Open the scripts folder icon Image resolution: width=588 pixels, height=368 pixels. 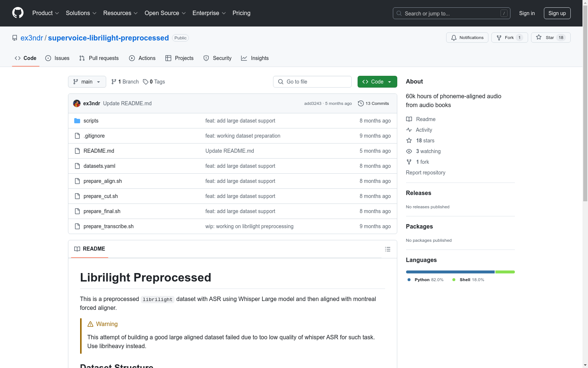click(77, 121)
